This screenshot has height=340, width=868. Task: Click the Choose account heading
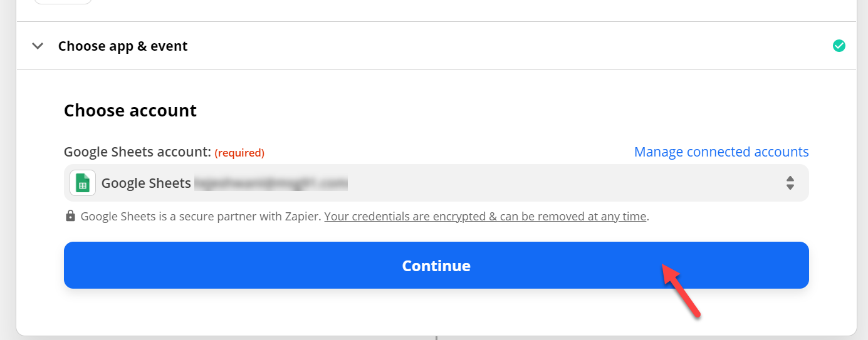(130, 111)
